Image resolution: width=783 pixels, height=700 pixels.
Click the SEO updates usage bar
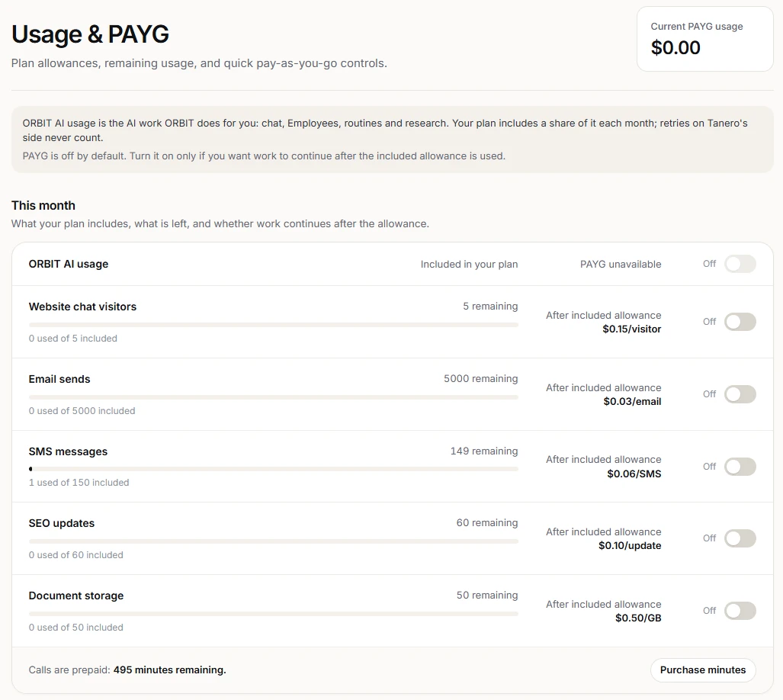pos(274,541)
